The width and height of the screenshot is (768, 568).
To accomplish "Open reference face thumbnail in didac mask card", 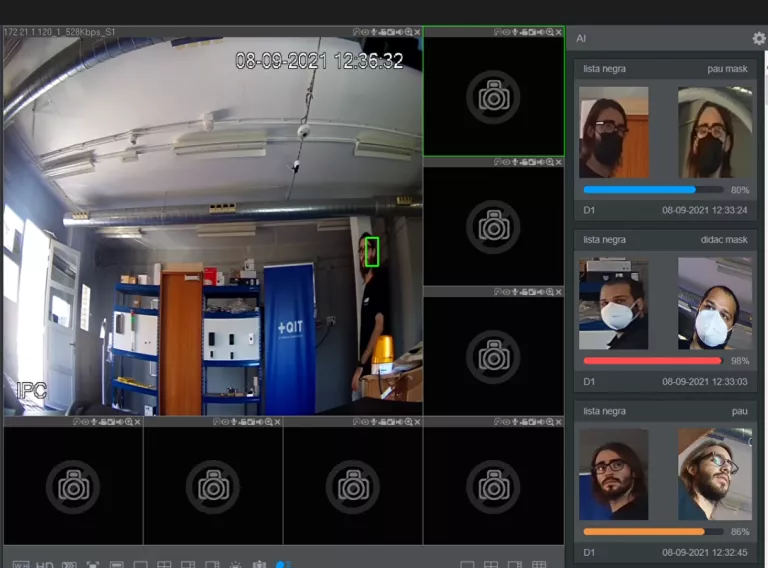I will click(715, 304).
